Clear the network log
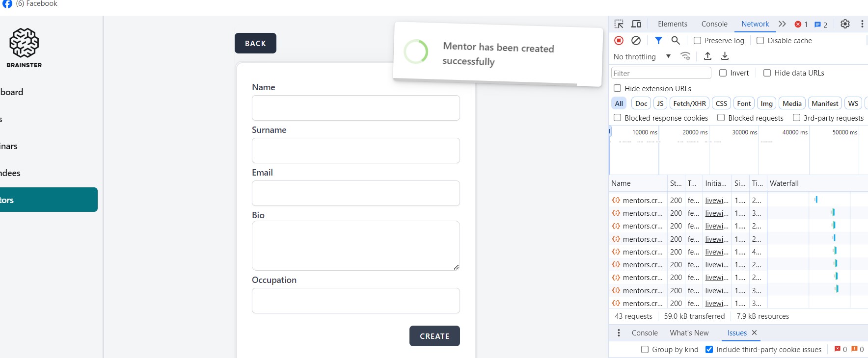The width and height of the screenshot is (868, 358). (636, 41)
